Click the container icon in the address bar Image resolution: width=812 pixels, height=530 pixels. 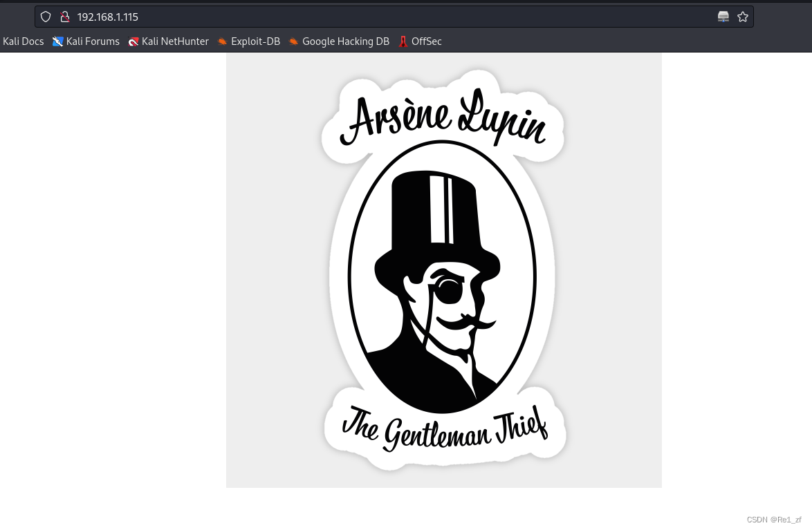point(723,17)
